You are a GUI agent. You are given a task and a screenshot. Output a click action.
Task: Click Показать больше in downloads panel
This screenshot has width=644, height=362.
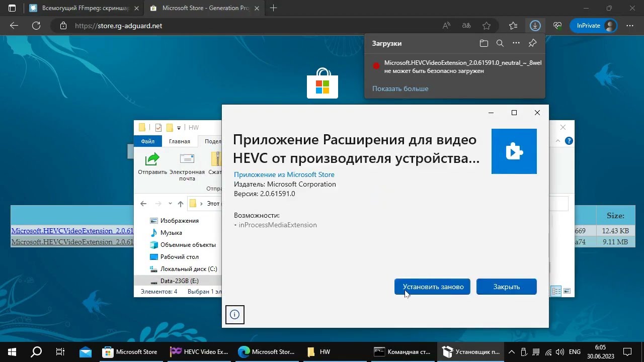(x=400, y=88)
